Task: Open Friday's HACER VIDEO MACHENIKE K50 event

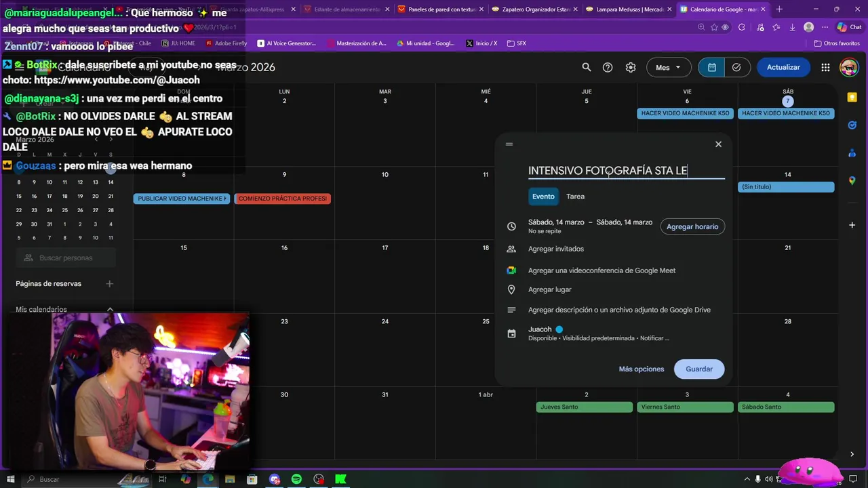Action: click(x=685, y=113)
